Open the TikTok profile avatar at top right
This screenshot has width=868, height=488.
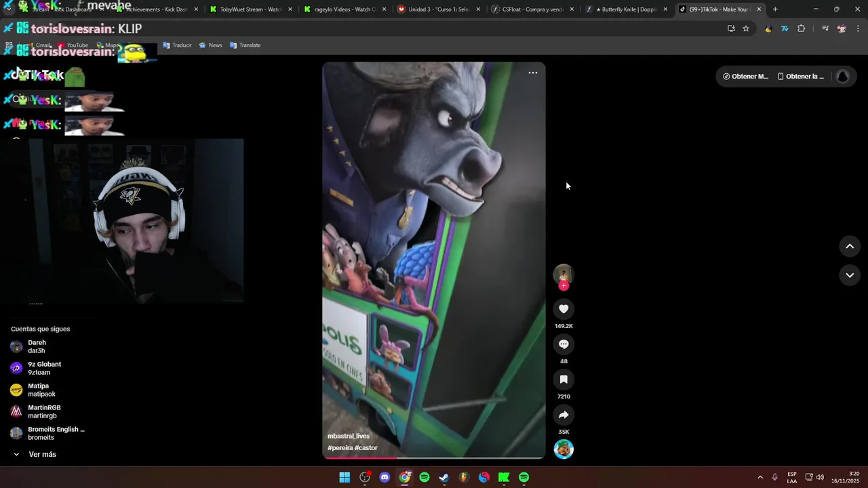point(843,77)
